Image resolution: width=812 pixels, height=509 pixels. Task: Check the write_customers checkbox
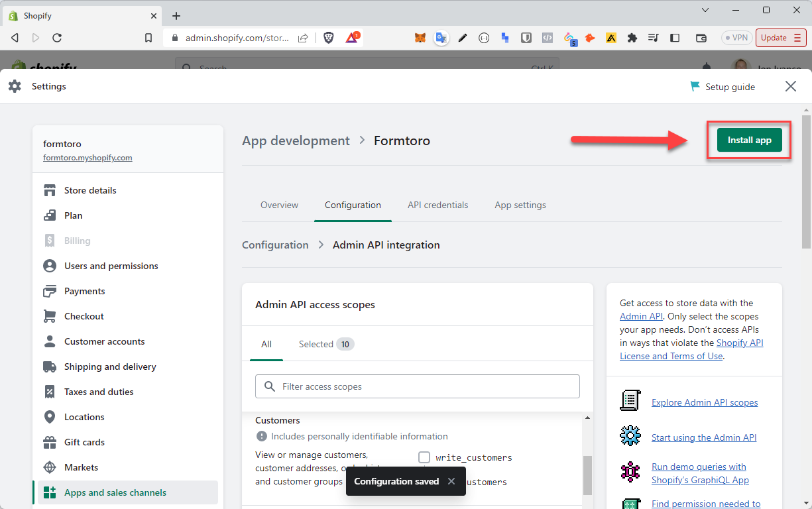pos(424,457)
